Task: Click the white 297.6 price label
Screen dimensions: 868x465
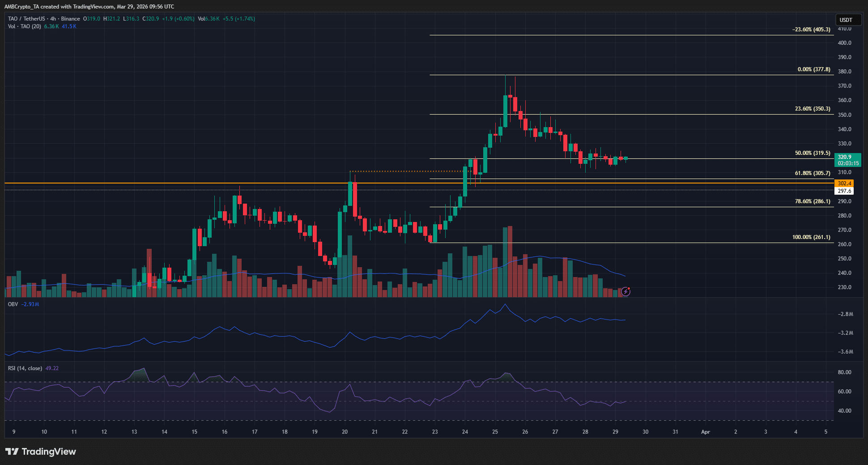Action: click(845, 190)
